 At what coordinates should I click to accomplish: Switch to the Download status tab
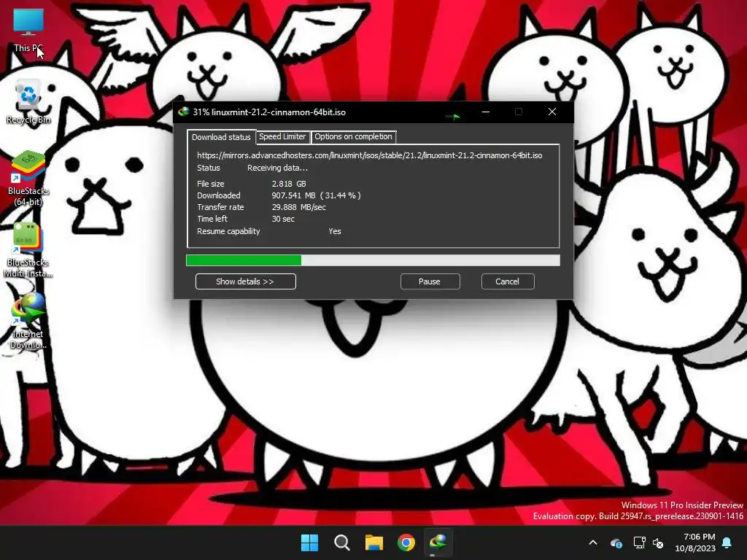click(221, 137)
